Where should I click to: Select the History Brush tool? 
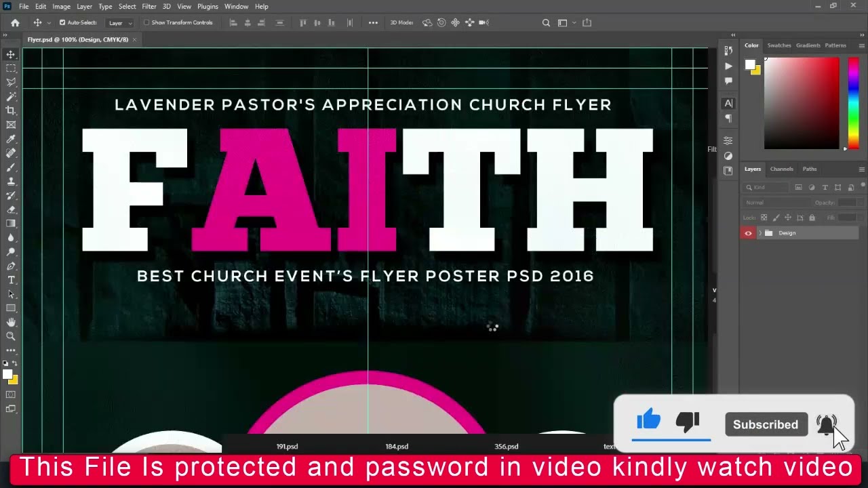[x=11, y=195]
